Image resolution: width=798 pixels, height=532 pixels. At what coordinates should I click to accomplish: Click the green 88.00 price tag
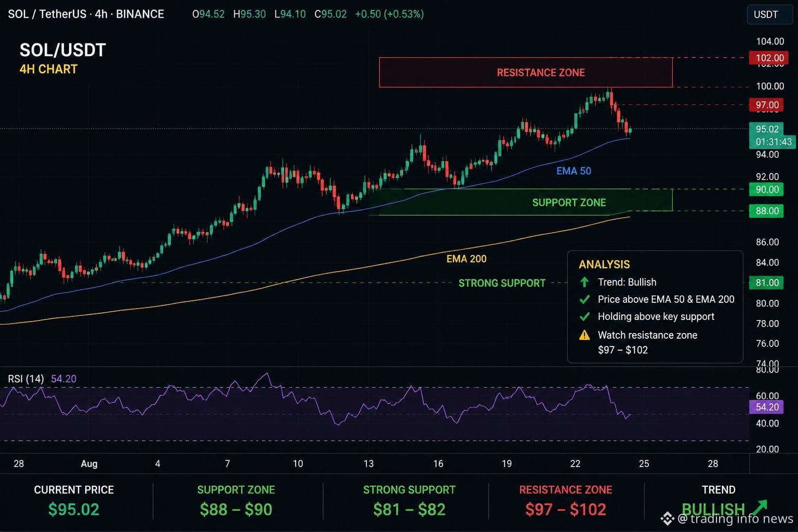coord(767,211)
